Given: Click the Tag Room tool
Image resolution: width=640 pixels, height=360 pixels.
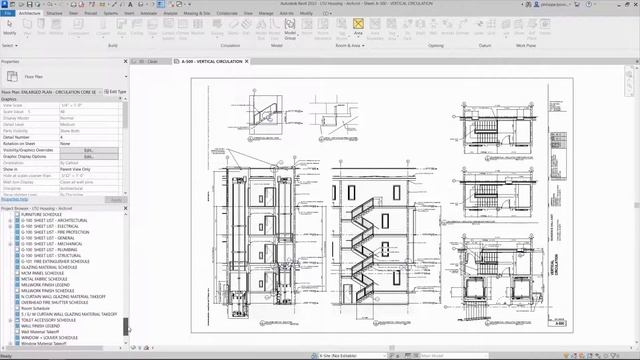Looking at the screenshot, I should (342, 29).
